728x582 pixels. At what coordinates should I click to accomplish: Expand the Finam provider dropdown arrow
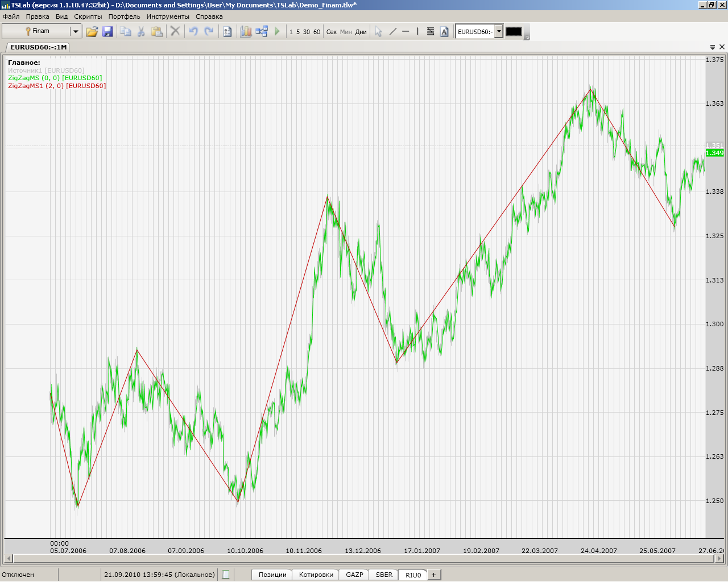pyautogui.click(x=75, y=31)
